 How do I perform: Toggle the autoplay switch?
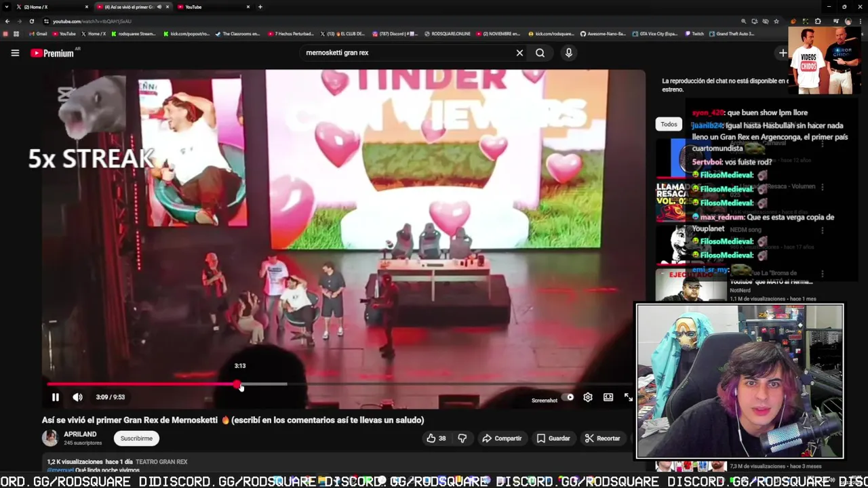(x=568, y=397)
